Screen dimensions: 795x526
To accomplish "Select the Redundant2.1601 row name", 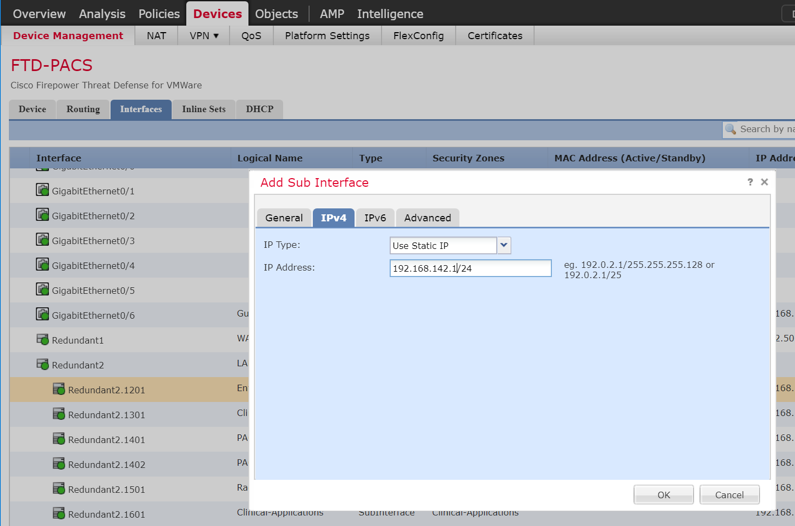I will [x=106, y=514].
